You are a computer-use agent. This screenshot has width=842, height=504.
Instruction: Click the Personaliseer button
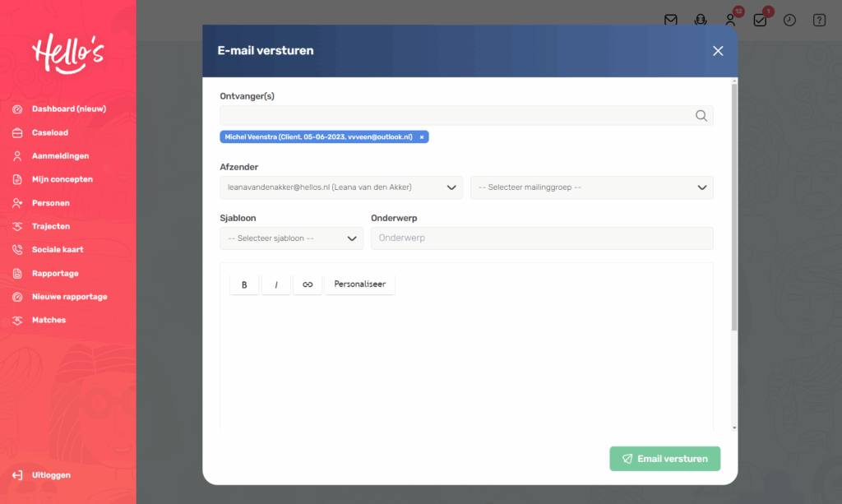click(360, 284)
